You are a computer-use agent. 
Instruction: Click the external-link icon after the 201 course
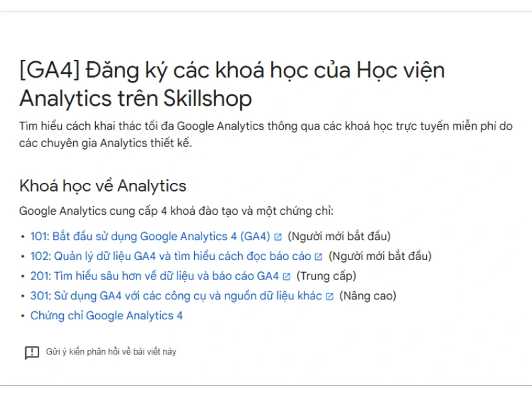[287, 277]
